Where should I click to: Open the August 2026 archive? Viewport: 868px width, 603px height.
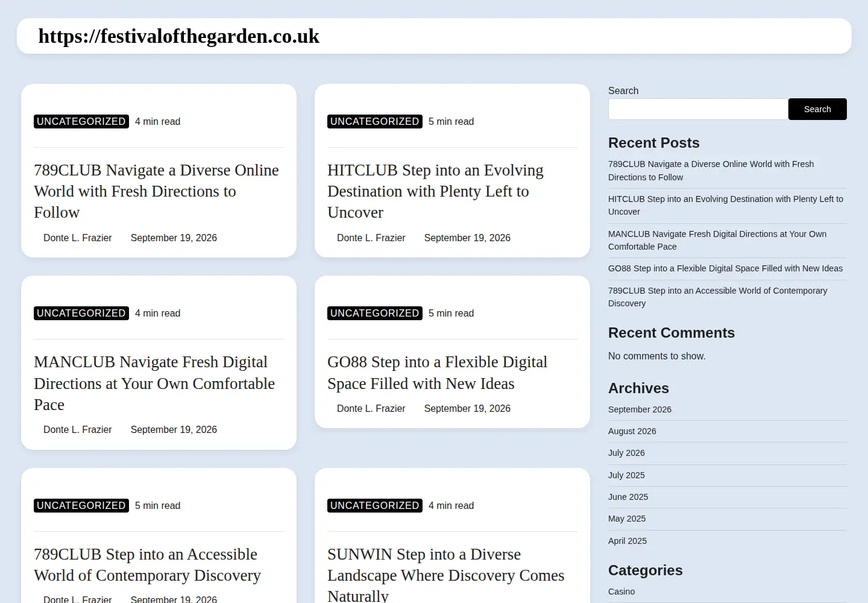(x=632, y=431)
